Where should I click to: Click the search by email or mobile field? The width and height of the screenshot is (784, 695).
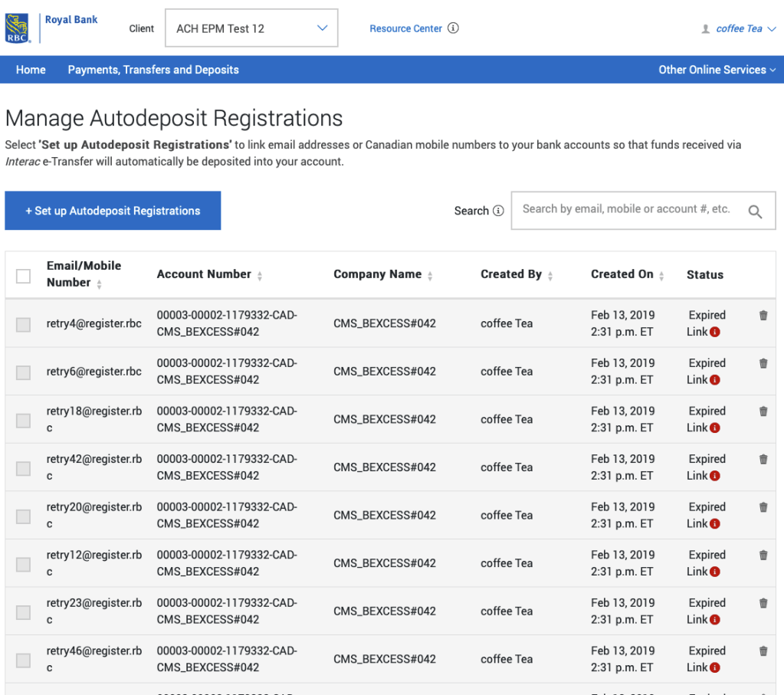pyautogui.click(x=625, y=209)
